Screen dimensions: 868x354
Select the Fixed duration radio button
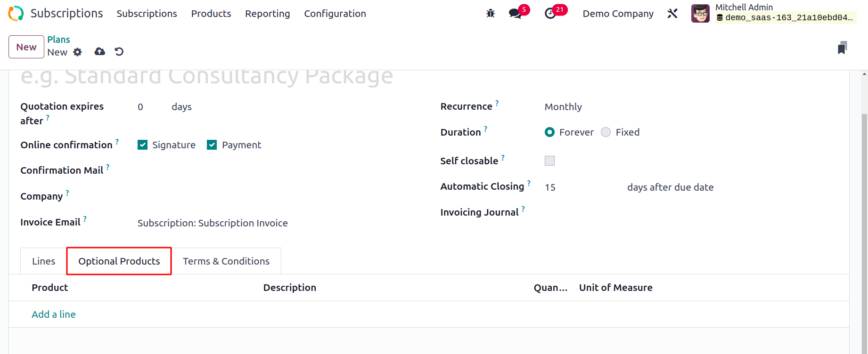(x=606, y=132)
